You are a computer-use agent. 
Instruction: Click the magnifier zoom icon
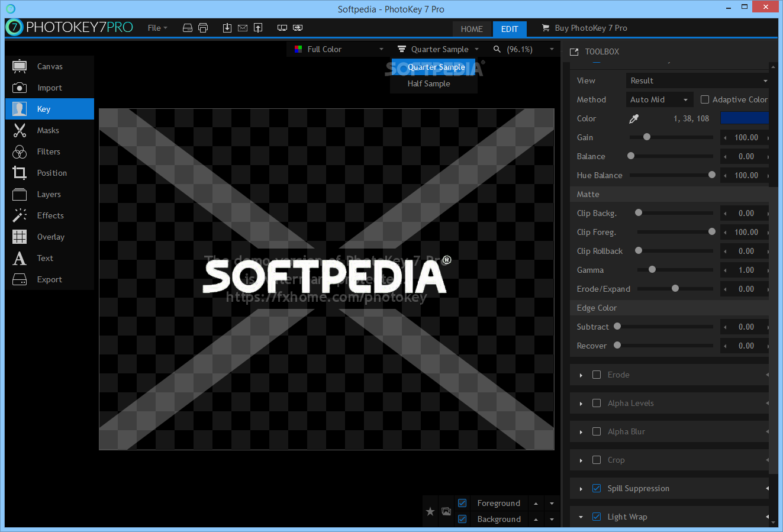(497, 49)
